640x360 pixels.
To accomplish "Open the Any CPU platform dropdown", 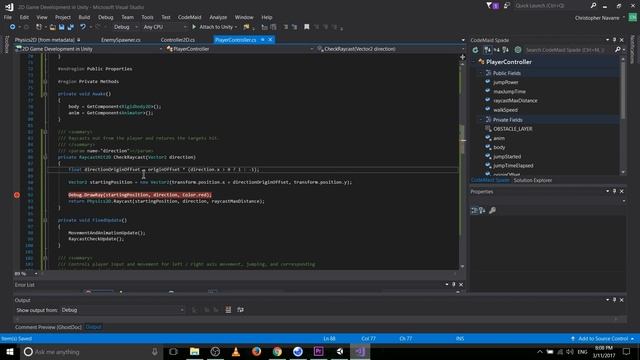I will (x=164, y=27).
